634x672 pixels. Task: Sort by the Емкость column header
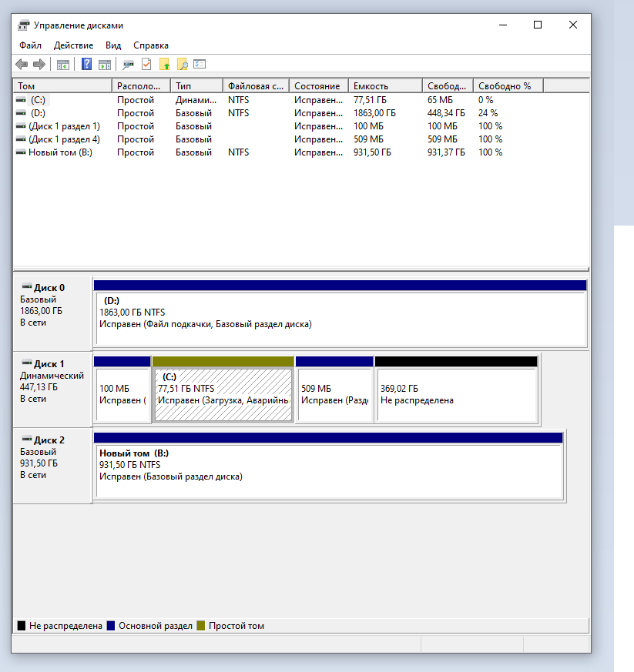[385, 86]
